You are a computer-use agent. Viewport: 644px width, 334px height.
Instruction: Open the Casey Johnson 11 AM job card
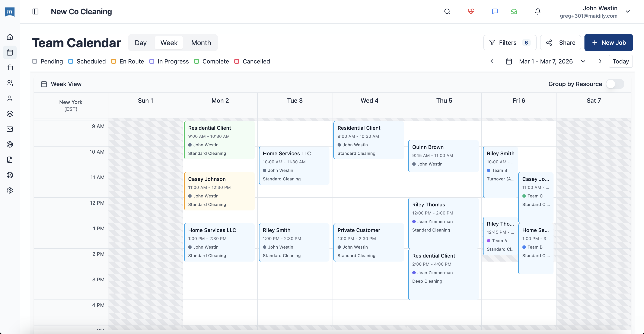219,191
